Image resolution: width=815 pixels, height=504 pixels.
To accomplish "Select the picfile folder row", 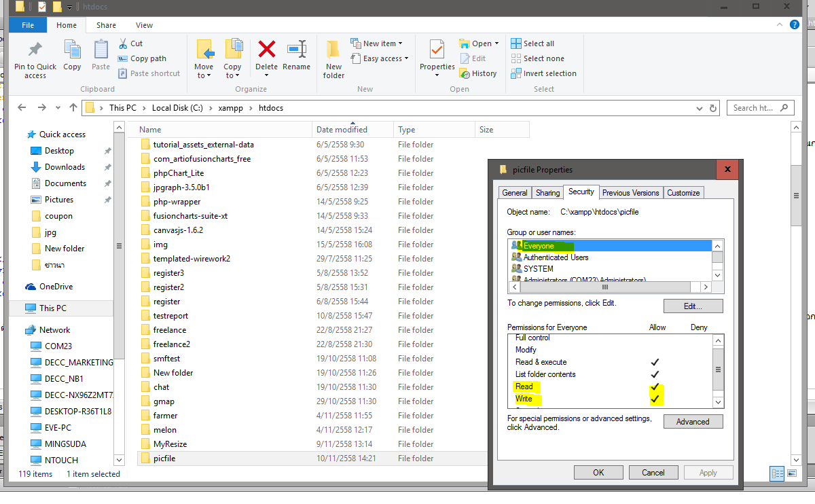I will (312, 458).
